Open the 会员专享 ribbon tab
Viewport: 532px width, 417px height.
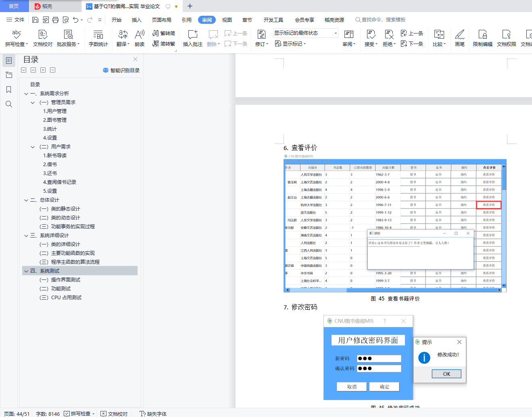pos(305,20)
